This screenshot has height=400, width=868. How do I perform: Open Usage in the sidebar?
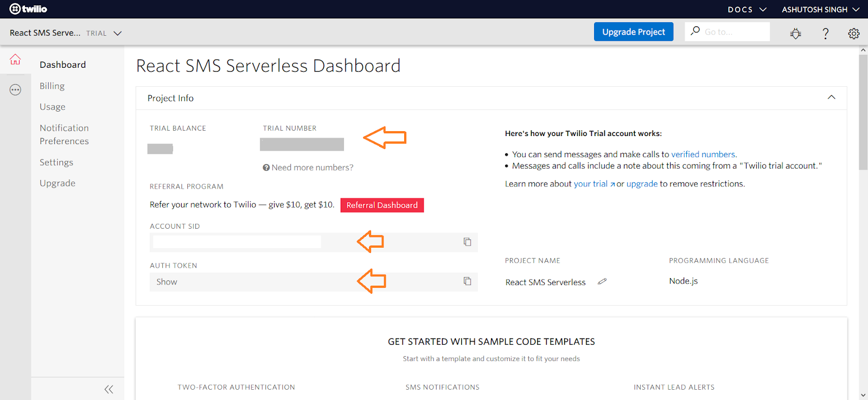(x=53, y=107)
